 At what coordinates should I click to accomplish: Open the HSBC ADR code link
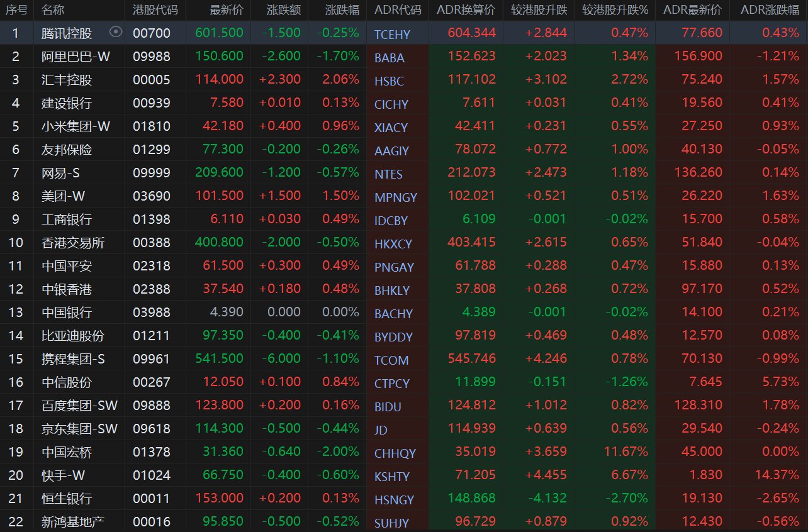[x=389, y=81]
